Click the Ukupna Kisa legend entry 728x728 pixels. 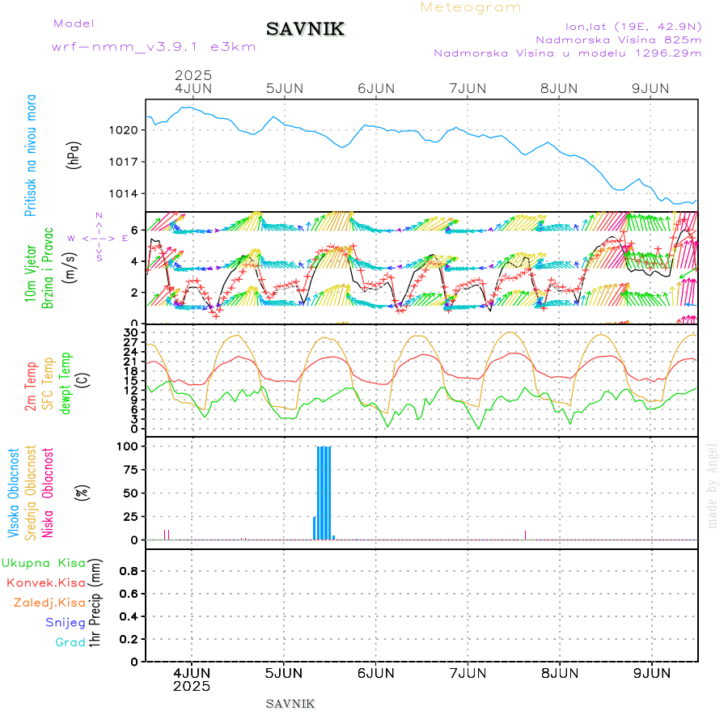click(x=44, y=563)
